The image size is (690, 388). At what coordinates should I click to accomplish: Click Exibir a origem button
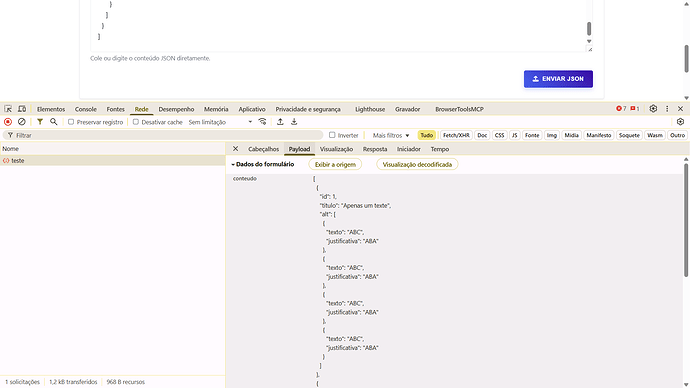pyautogui.click(x=335, y=164)
